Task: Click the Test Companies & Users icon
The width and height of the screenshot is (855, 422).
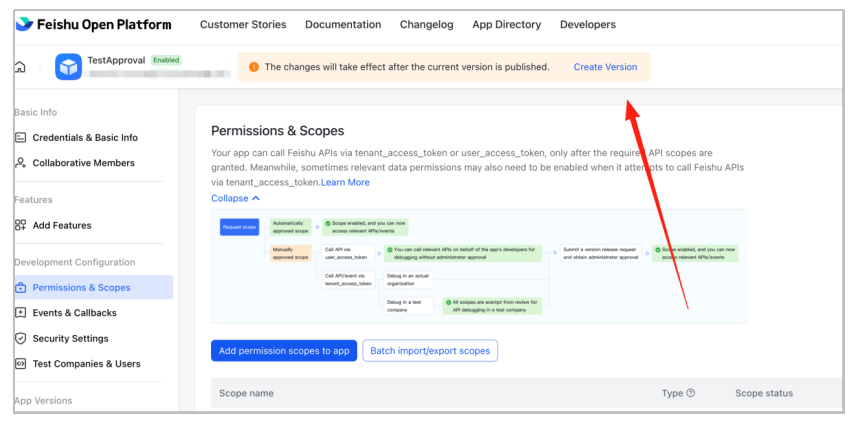Action: 21,364
